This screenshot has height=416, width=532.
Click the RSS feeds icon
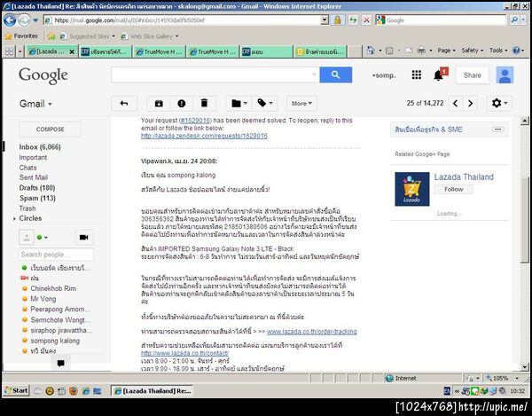click(389, 51)
